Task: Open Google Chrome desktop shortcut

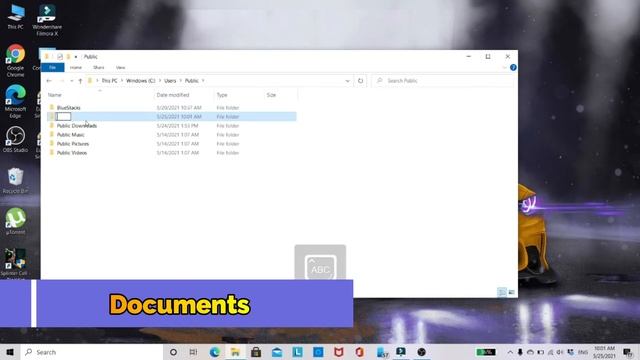Action: click(x=16, y=61)
